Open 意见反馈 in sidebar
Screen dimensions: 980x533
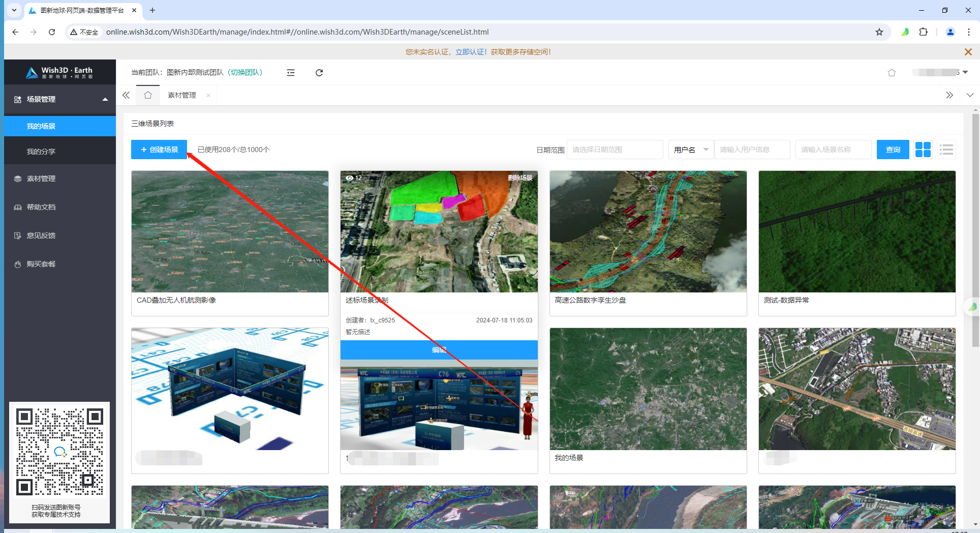[x=60, y=235]
